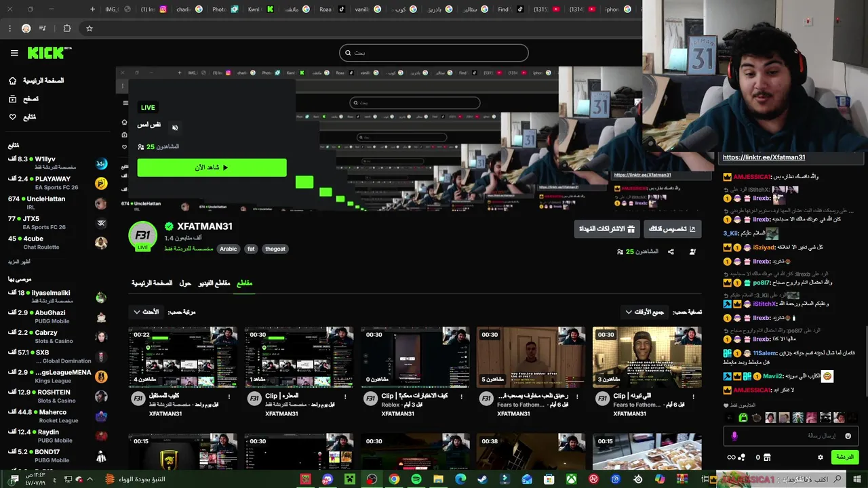Open the chat settings gear
Image resolution: width=868 pixels, height=488 pixels.
point(820,457)
